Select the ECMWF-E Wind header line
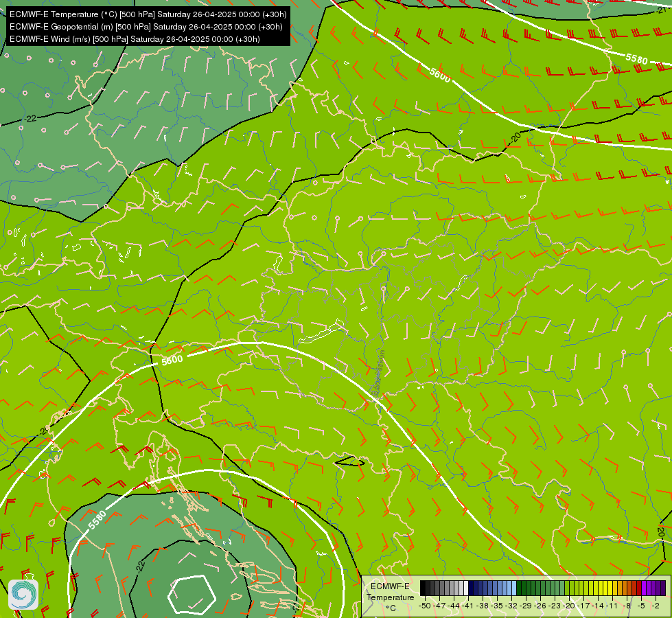This screenshot has width=672, height=618. click(135, 39)
